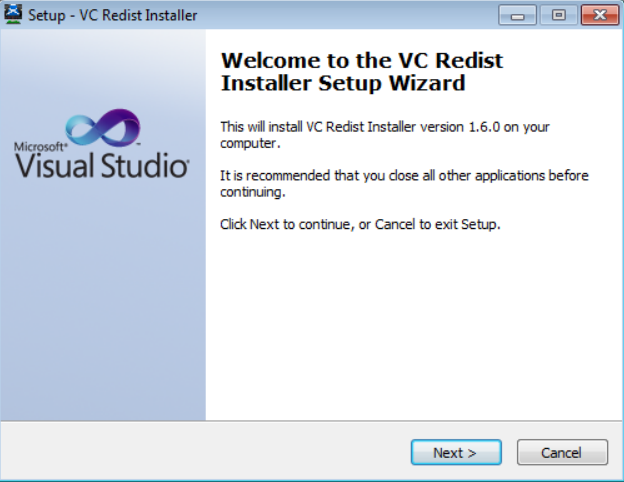Maximize the installer window
Screen dimensions: 624x482
point(558,15)
